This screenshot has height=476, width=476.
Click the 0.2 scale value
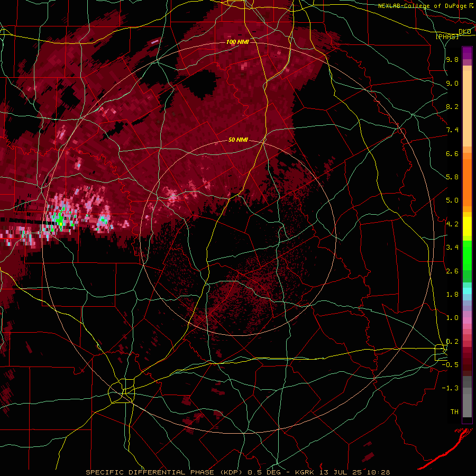point(452,342)
